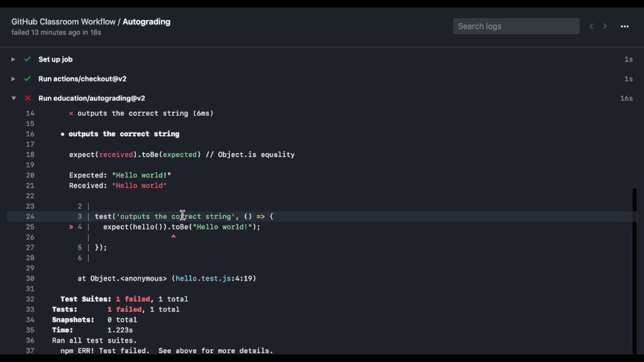Click the red X failure icon for autograding

point(27,98)
